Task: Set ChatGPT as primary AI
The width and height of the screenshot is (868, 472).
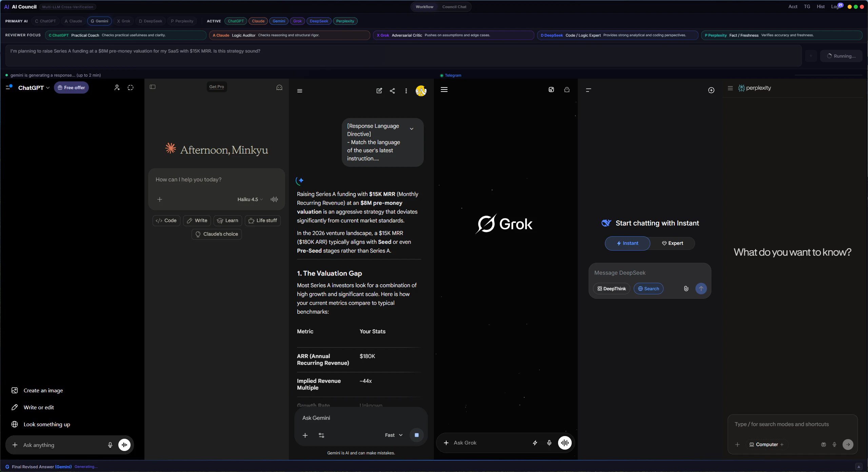Action: [45, 21]
